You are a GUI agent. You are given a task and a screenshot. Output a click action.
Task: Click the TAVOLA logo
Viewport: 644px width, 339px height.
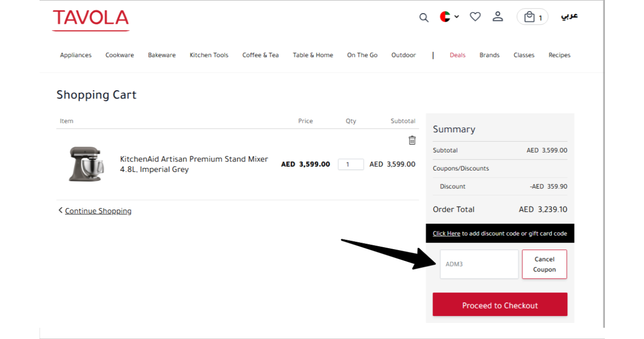(x=91, y=20)
